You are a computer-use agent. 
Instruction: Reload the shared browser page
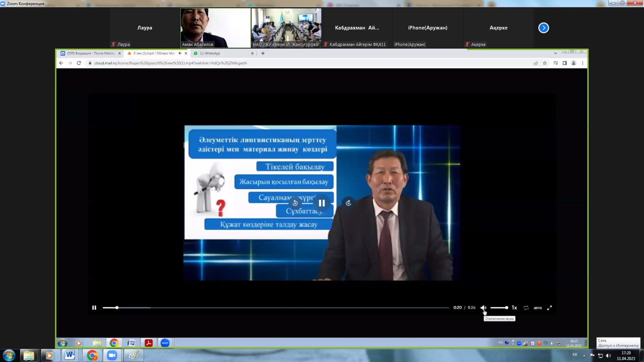click(79, 63)
